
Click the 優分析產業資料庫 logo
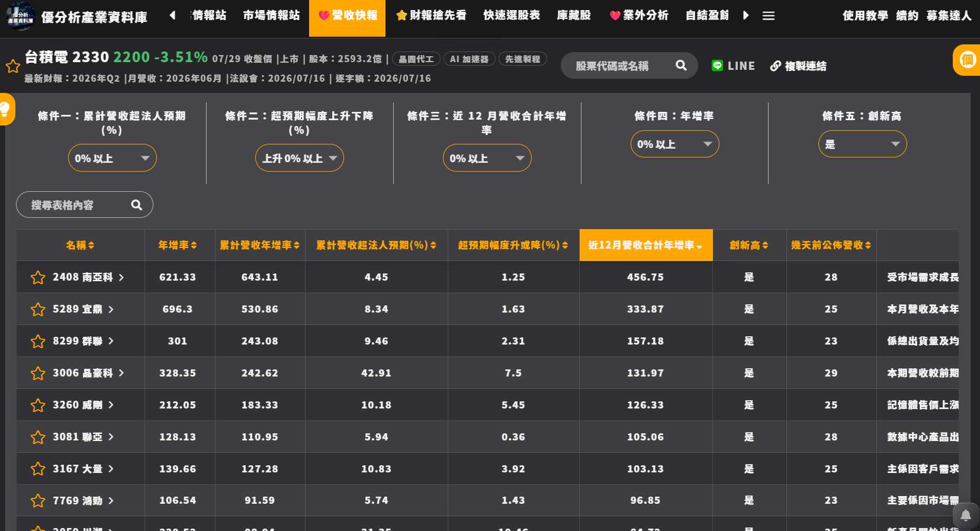tap(77, 17)
